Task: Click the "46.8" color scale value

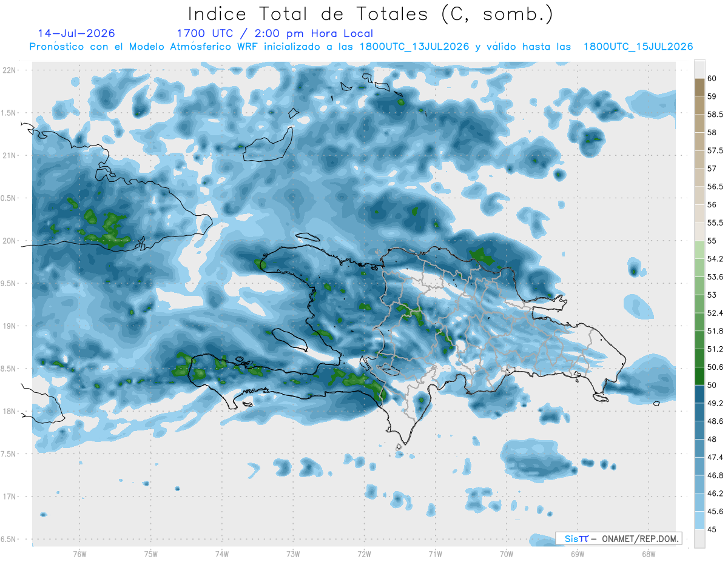Action: click(716, 475)
